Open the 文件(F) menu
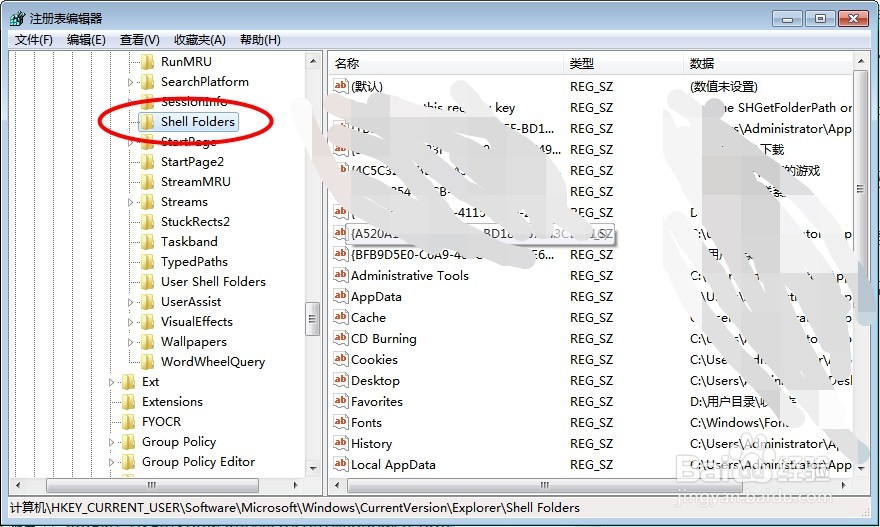 [x=33, y=40]
